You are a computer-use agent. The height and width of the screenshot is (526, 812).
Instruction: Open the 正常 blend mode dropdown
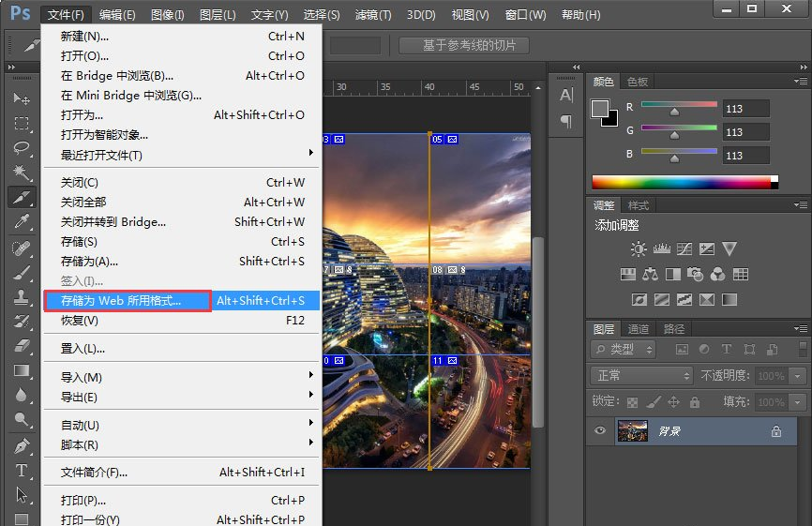pos(643,375)
